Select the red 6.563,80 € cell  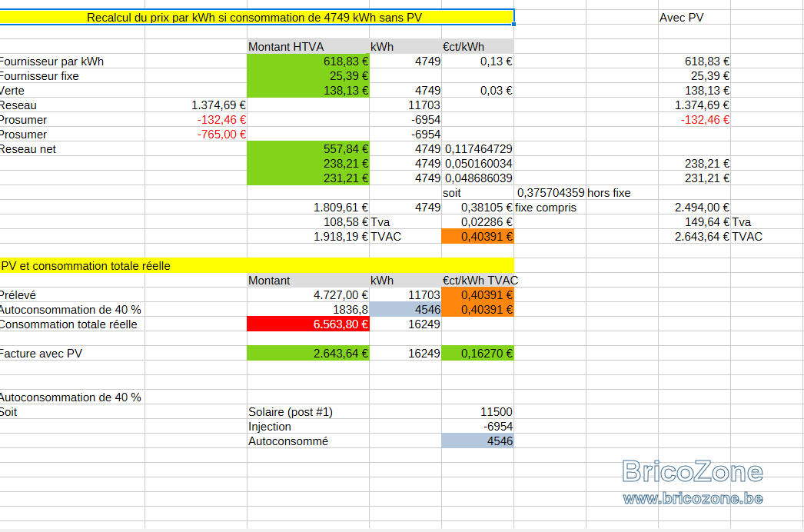click(307, 324)
